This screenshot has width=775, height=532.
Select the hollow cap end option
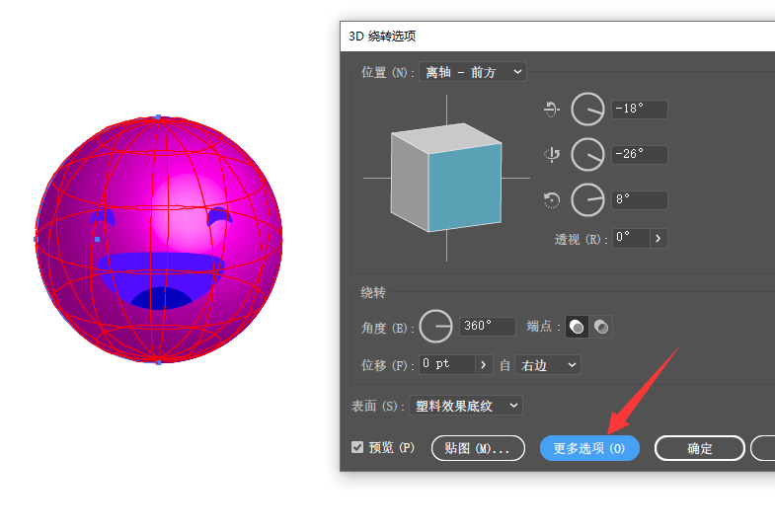pos(600,327)
